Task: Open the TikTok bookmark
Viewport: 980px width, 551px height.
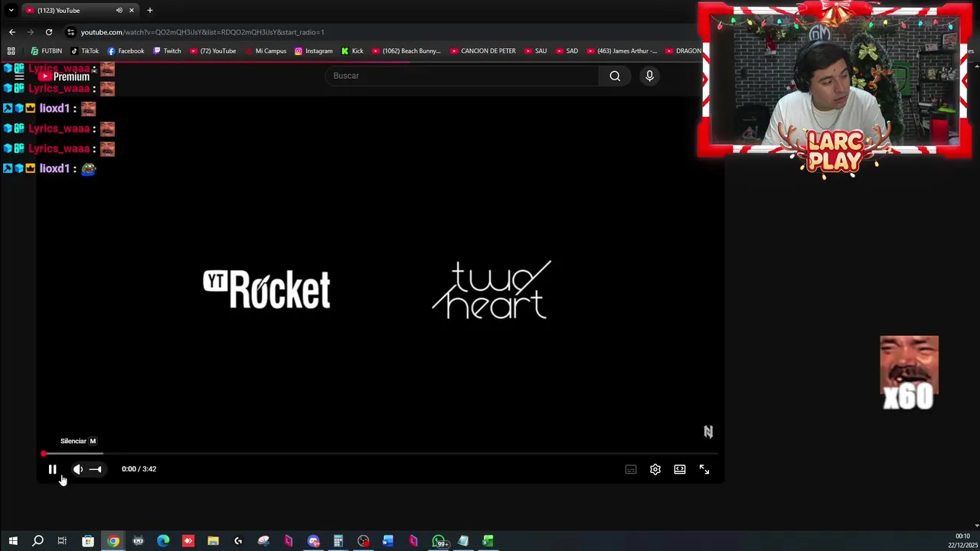Action: point(84,51)
